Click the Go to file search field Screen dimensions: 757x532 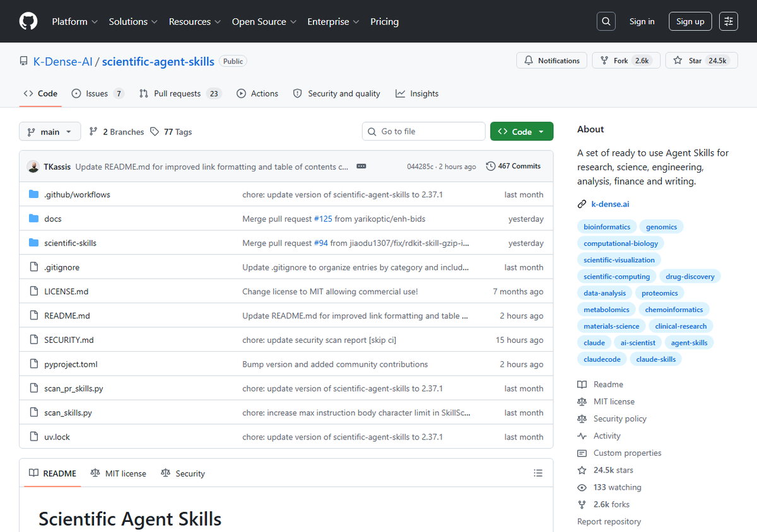pos(423,131)
